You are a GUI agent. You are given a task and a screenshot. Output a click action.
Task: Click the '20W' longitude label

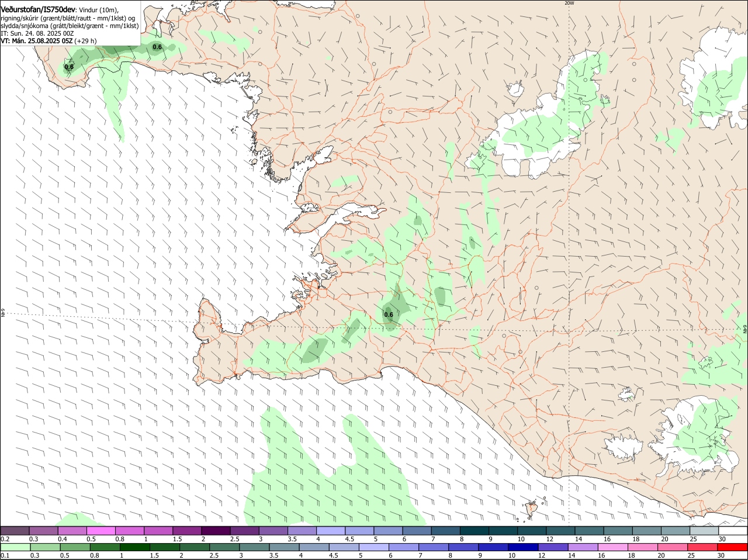pyautogui.click(x=569, y=3)
